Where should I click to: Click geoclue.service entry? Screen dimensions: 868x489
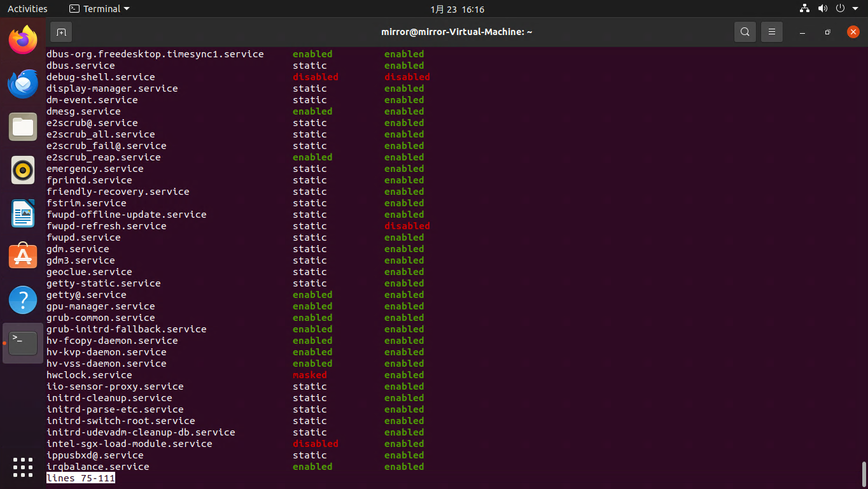(89, 272)
